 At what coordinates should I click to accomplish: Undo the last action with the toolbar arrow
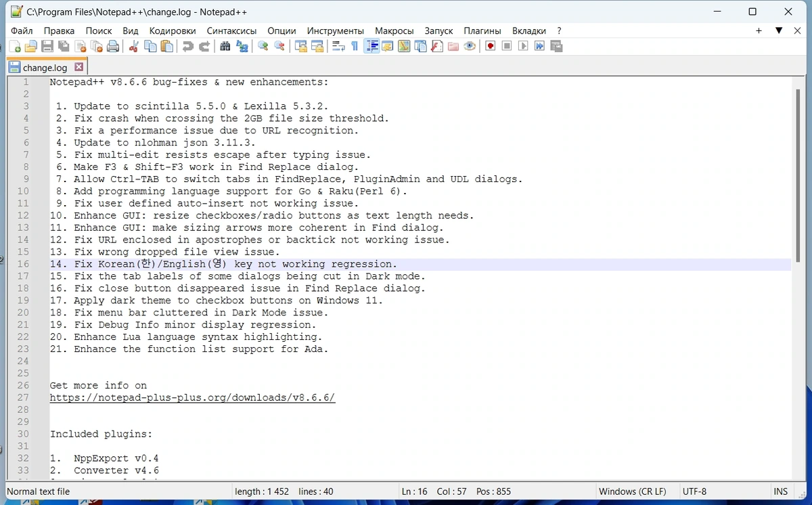tap(187, 46)
